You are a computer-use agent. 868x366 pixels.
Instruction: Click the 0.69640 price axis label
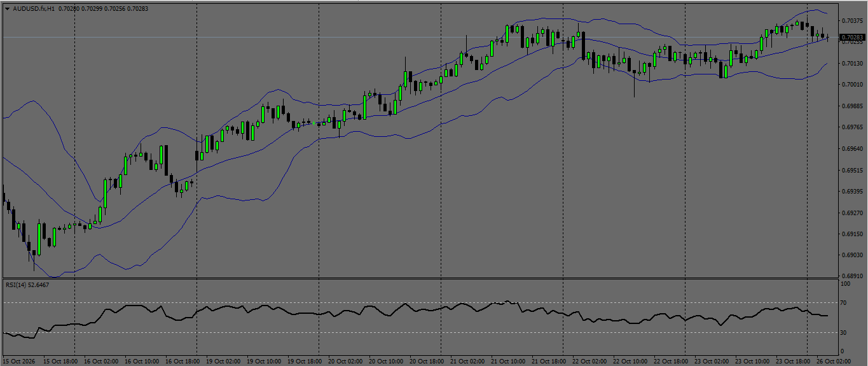click(851, 149)
